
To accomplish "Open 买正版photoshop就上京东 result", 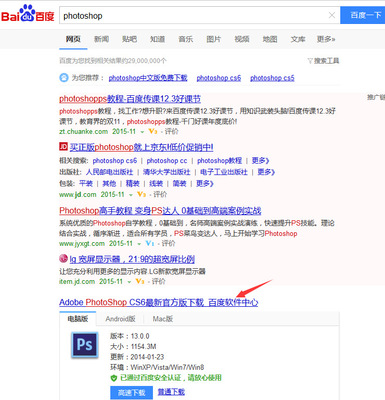I will [142, 147].
